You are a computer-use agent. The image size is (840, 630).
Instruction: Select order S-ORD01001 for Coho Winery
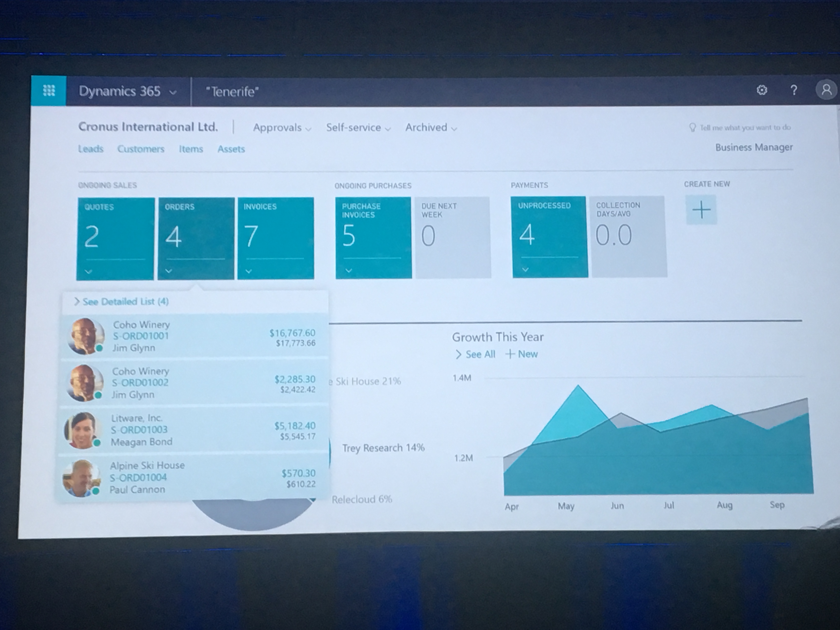[194, 336]
